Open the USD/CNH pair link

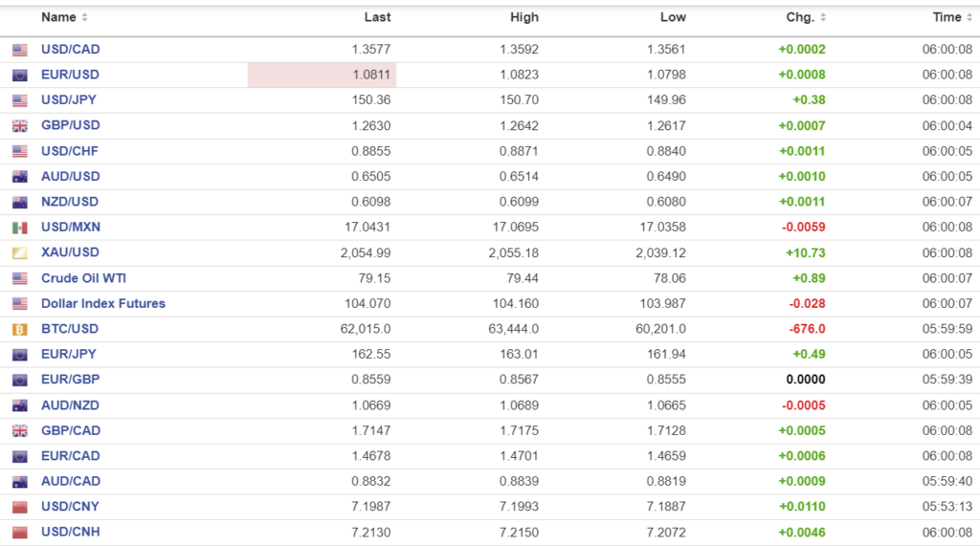[x=70, y=532]
